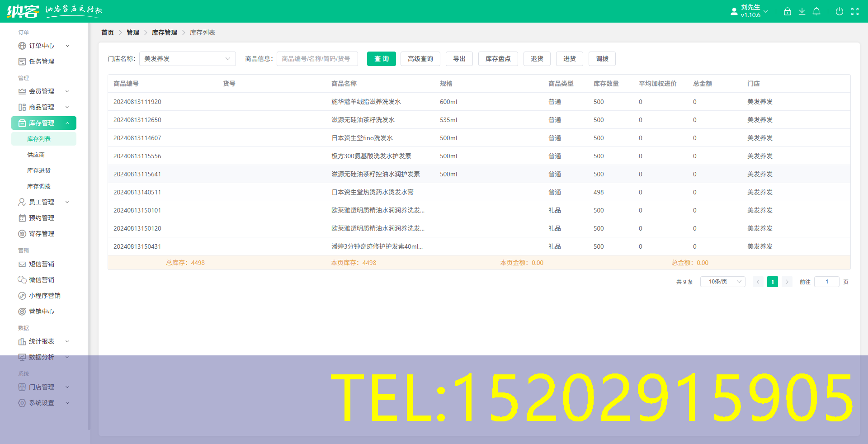The width and height of the screenshot is (868, 444).
Task: Select page 1 in pagination
Action: [x=773, y=282]
